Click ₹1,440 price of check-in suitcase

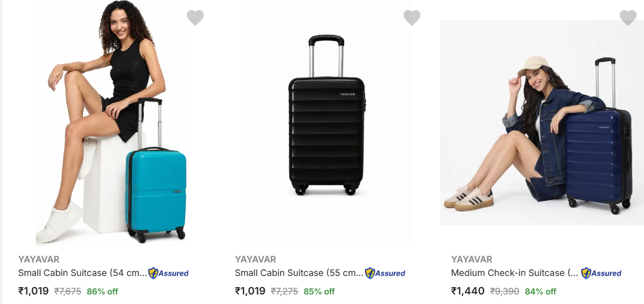tap(468, 291)
